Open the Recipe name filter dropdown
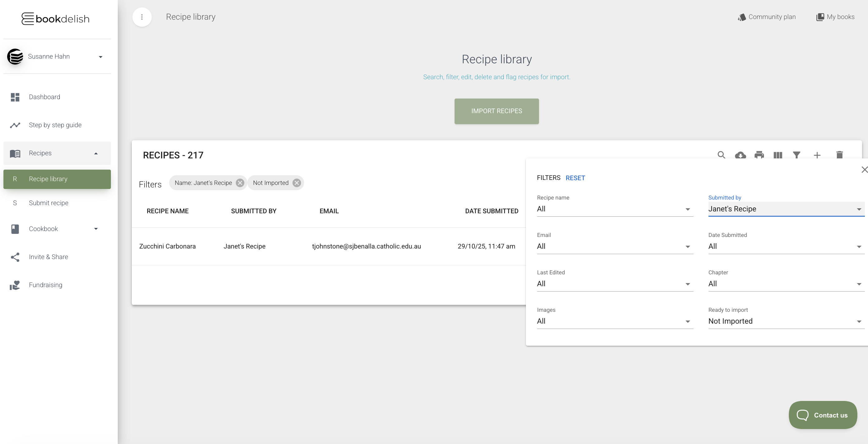Screen dimensions: 868x444 (x=615, y=209)
